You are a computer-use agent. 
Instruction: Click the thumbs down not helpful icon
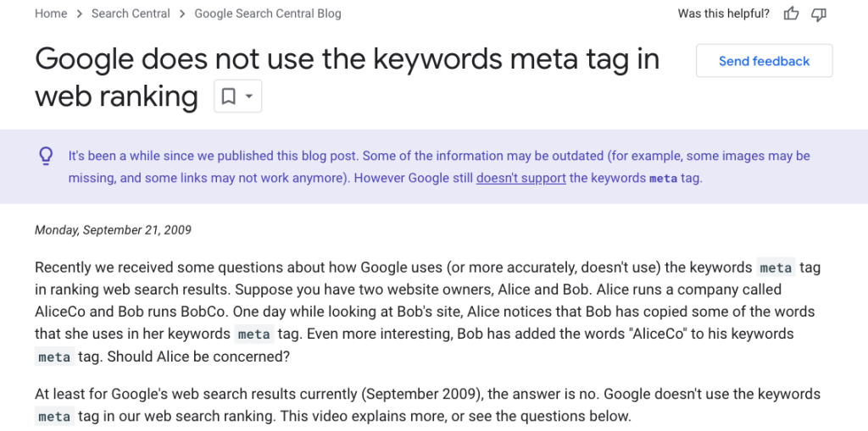[x=819, y=14]
